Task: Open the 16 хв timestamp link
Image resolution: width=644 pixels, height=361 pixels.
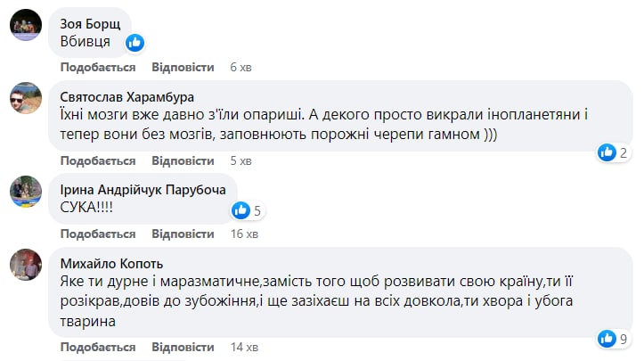Action: [x=244, y=234]
